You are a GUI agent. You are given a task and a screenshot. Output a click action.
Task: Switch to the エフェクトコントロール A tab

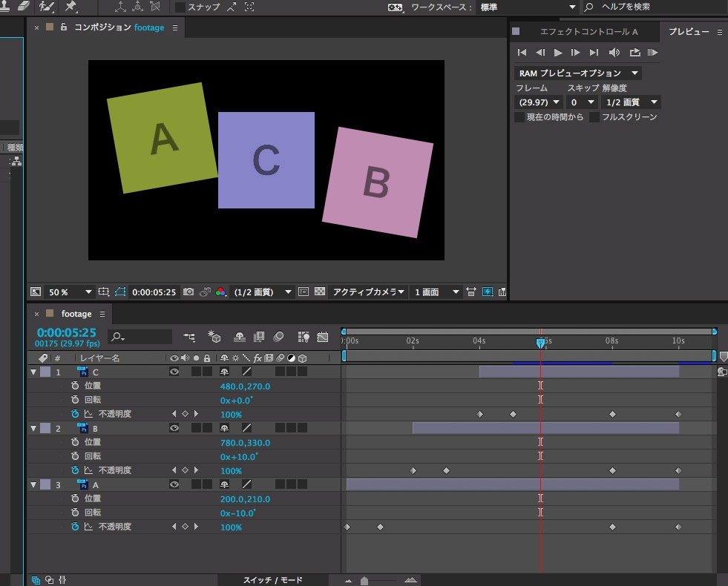588,31
